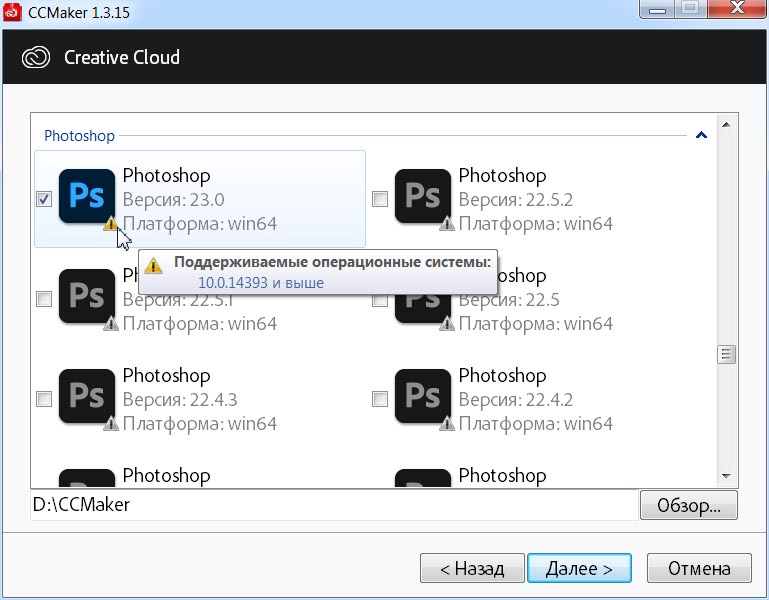Check the Photoshop 22.5.2 checkbox
The width and height of the screenshot is (769, 600).
[380, 199]
